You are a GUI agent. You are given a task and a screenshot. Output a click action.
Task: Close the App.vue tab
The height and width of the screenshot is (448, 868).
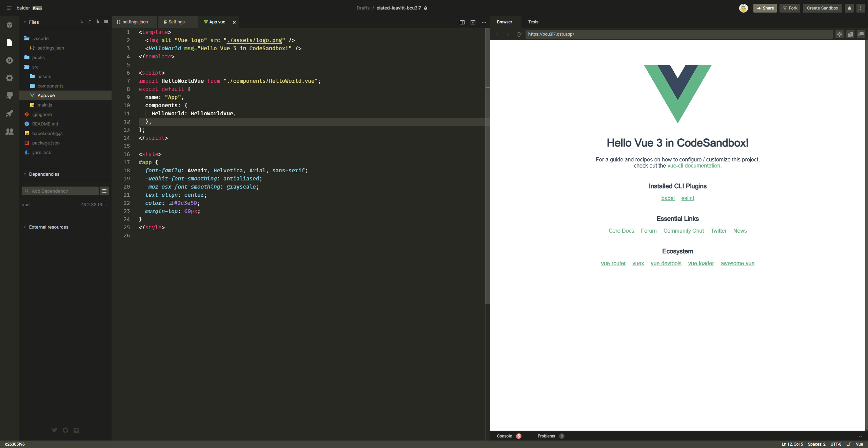click(234, 22)
